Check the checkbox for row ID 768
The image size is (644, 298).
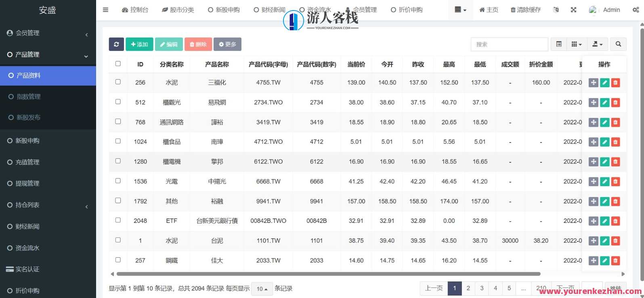(x=118, y=121)
